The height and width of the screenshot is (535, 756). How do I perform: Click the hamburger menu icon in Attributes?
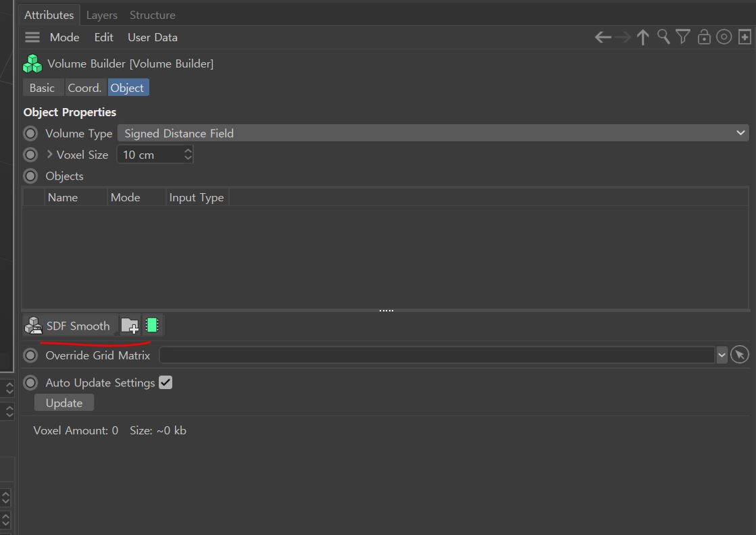[x=32, y=38]
